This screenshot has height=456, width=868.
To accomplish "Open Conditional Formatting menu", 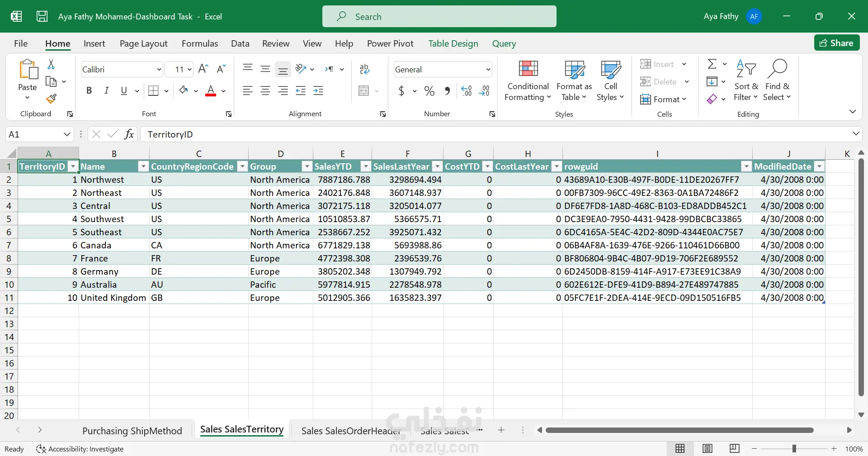I will (528, 81).
